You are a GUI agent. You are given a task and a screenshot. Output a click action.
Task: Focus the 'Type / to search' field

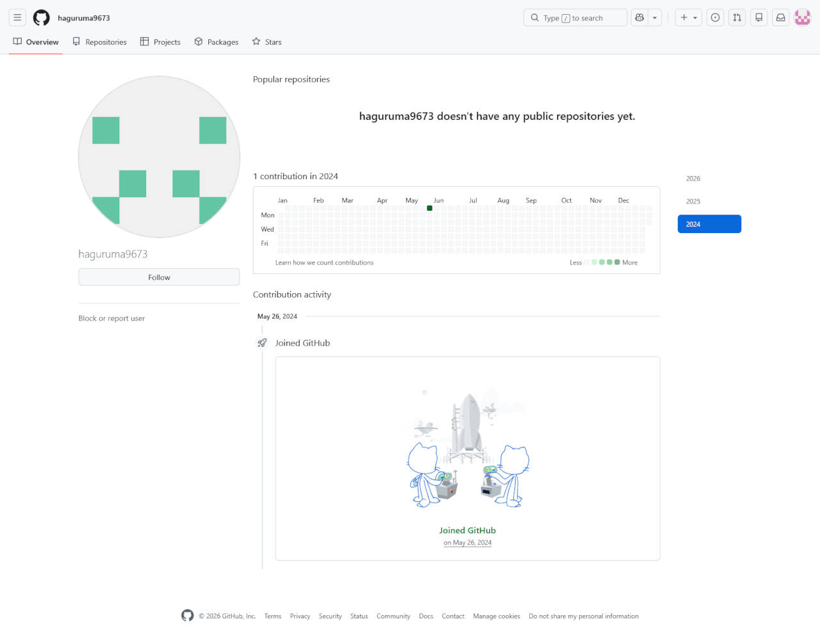pyautogui.click(x=575, y=18)
